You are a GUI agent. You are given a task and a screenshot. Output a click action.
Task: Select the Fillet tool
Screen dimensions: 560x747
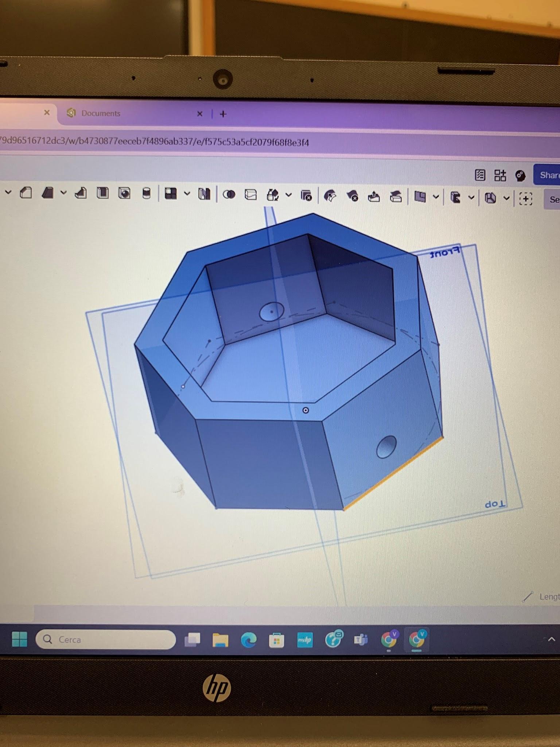[x=26, y=193]
